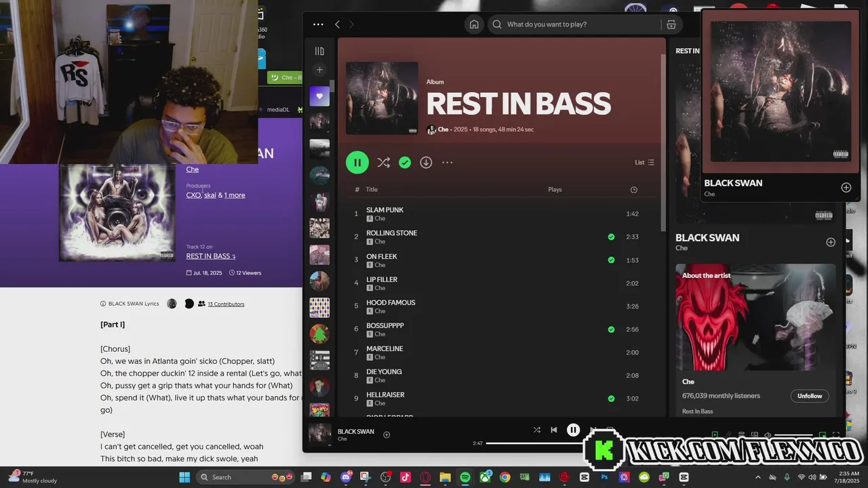
Task: Go to Spotify Home via house icon
Action: pos(474,24)
